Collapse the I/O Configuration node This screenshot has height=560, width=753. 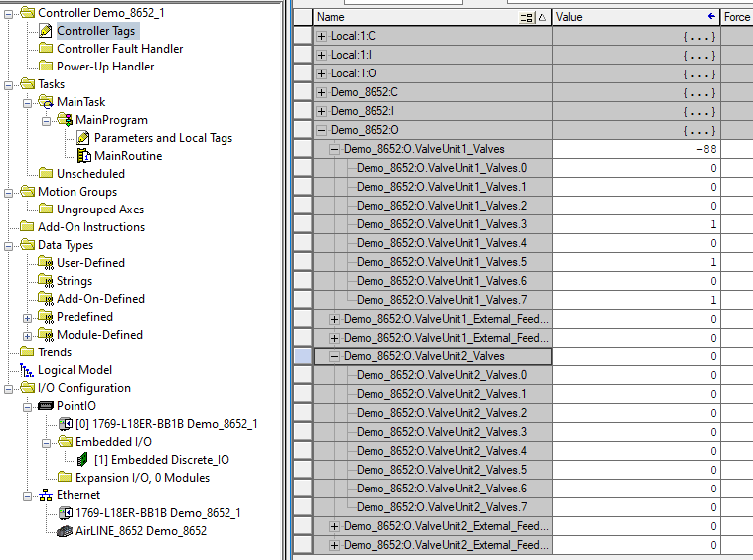click(x=8, y=389)
